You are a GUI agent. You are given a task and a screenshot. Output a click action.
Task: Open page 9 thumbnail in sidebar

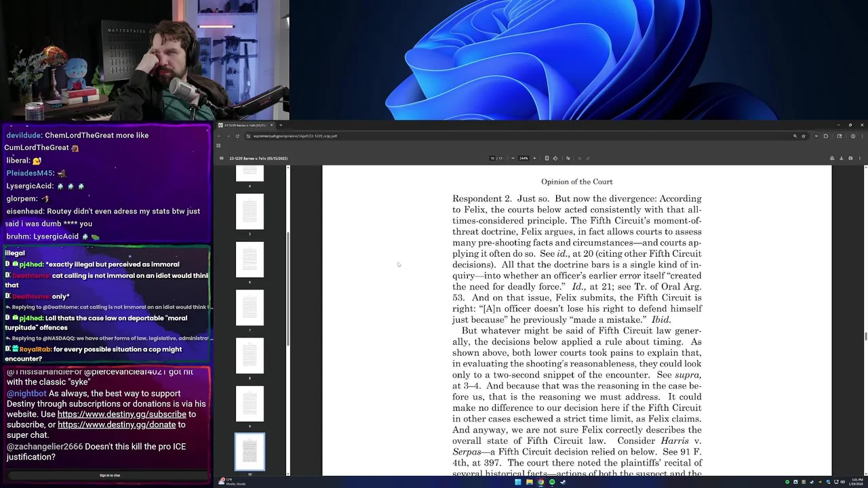click(x=250, y=404)
